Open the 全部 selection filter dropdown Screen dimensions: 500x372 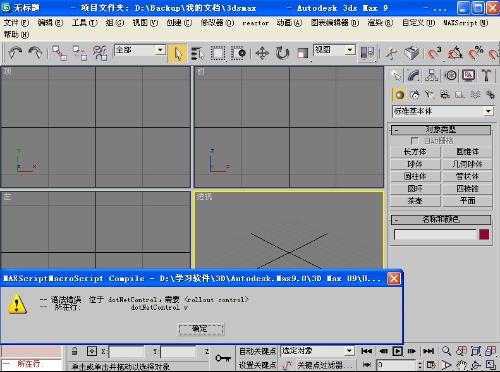point(160,50)
